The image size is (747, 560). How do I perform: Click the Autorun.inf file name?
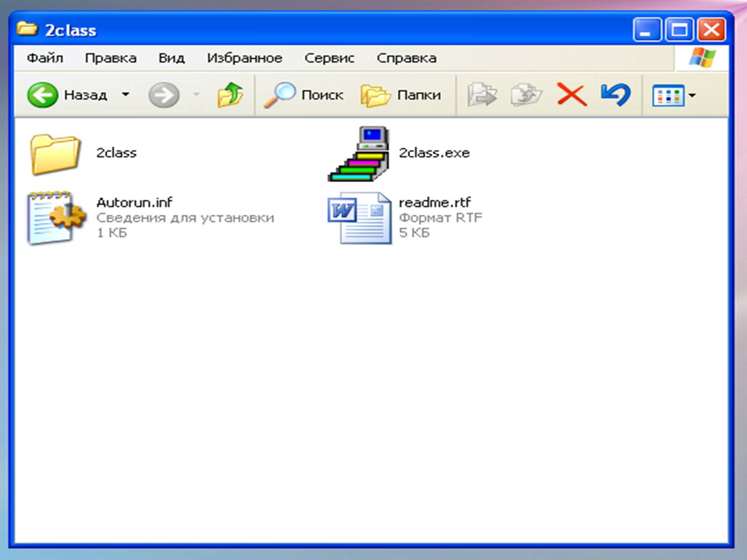coord(134,202)
